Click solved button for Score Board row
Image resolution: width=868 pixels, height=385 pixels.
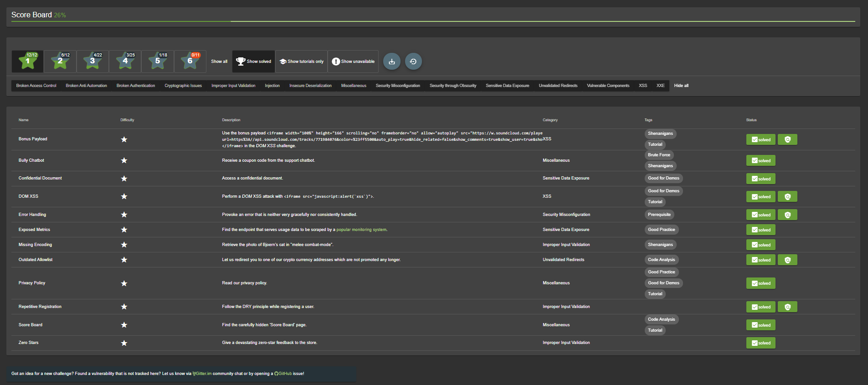pyautogui.click(x=761, y=325)
